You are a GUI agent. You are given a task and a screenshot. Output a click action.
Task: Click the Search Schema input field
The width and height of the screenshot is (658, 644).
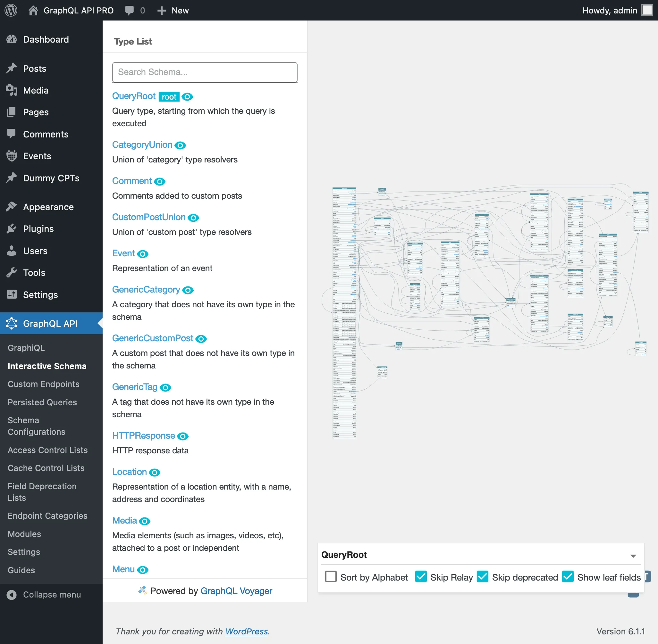pyautogui.click(x=205, y=72)
